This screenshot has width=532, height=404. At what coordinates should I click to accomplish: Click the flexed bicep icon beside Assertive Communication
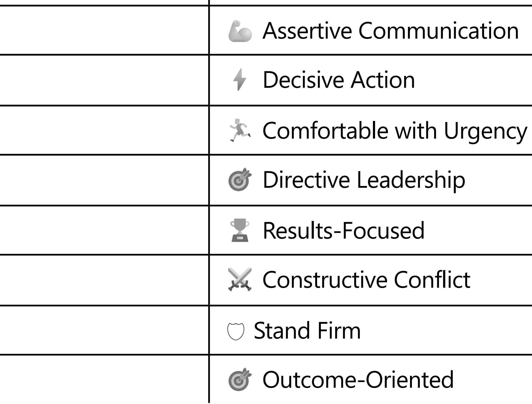240,31
